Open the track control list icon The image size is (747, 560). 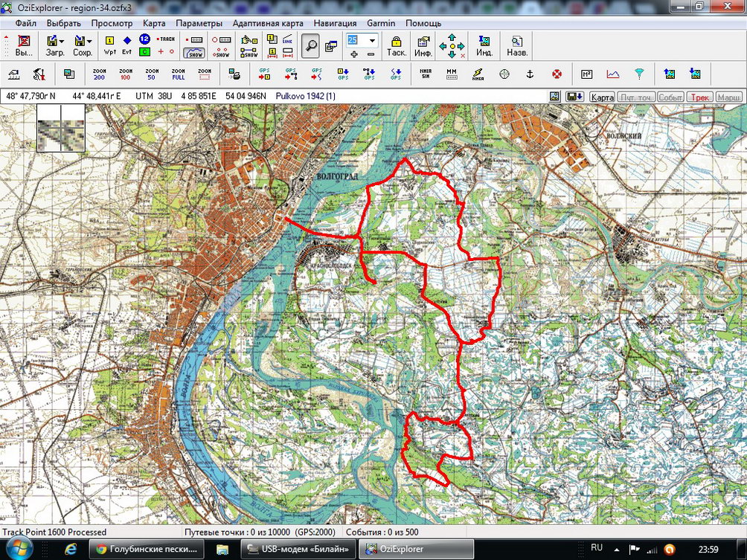(194, 39)
